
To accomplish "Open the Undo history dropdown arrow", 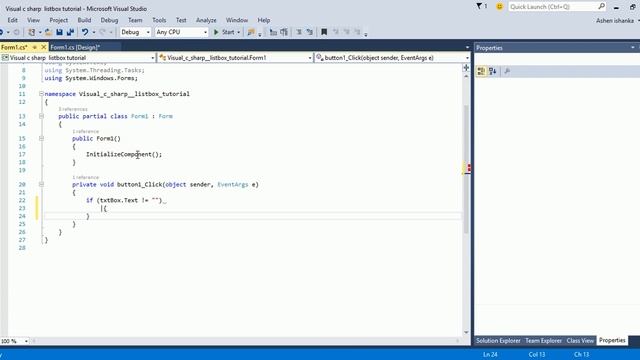I will 93,32.
